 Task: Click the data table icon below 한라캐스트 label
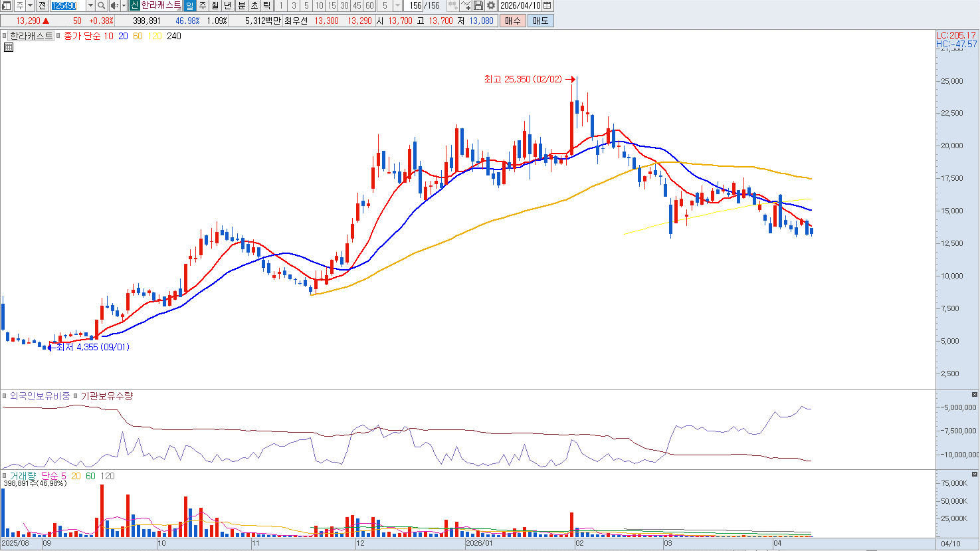pos(9,47)
